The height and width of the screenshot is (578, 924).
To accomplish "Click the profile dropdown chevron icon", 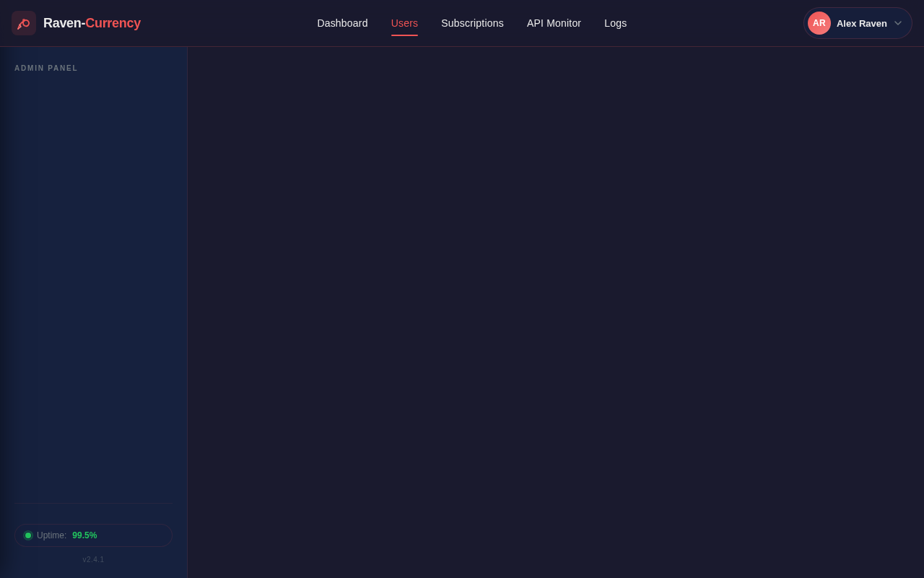I will point(897,23).
